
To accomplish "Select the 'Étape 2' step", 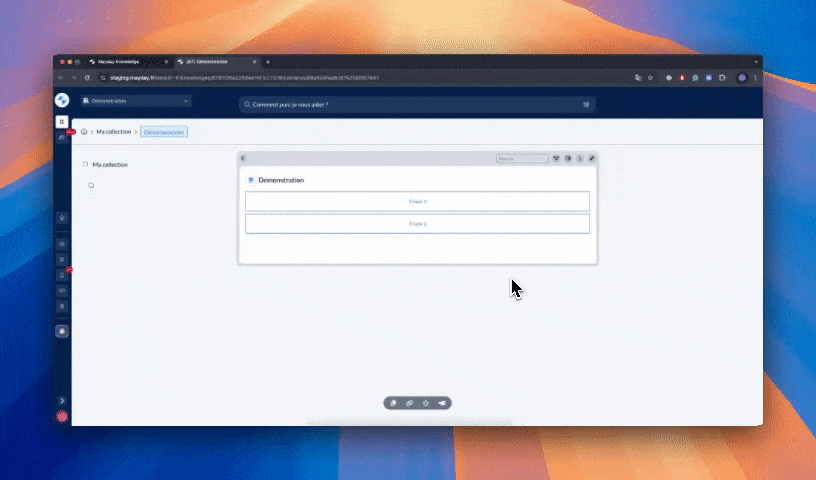I will pos(417,223).
